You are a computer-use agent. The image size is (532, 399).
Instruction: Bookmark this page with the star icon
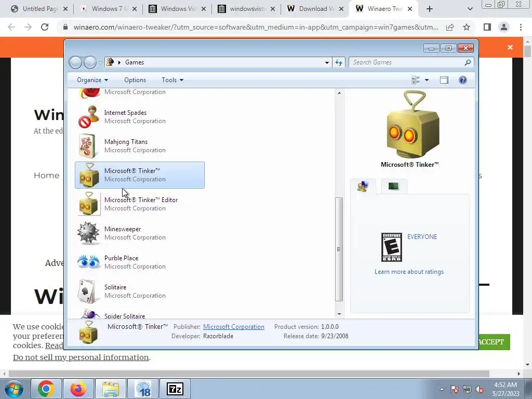tap(467, 27)
